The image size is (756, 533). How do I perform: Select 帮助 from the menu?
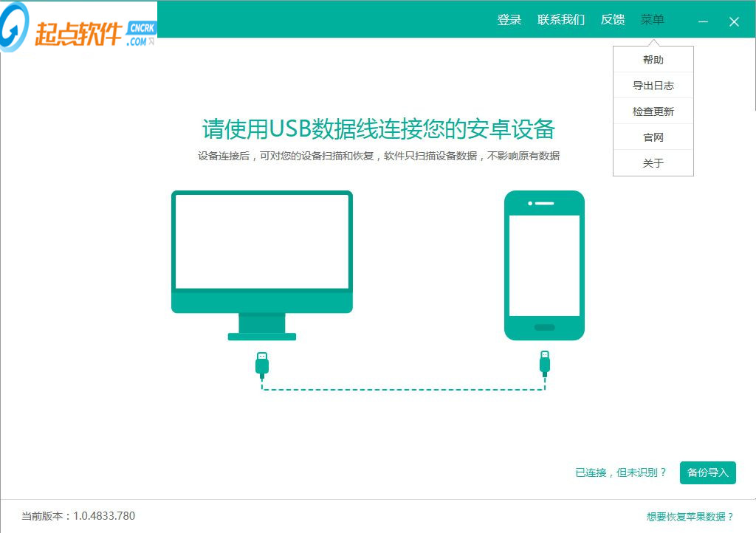653,60
